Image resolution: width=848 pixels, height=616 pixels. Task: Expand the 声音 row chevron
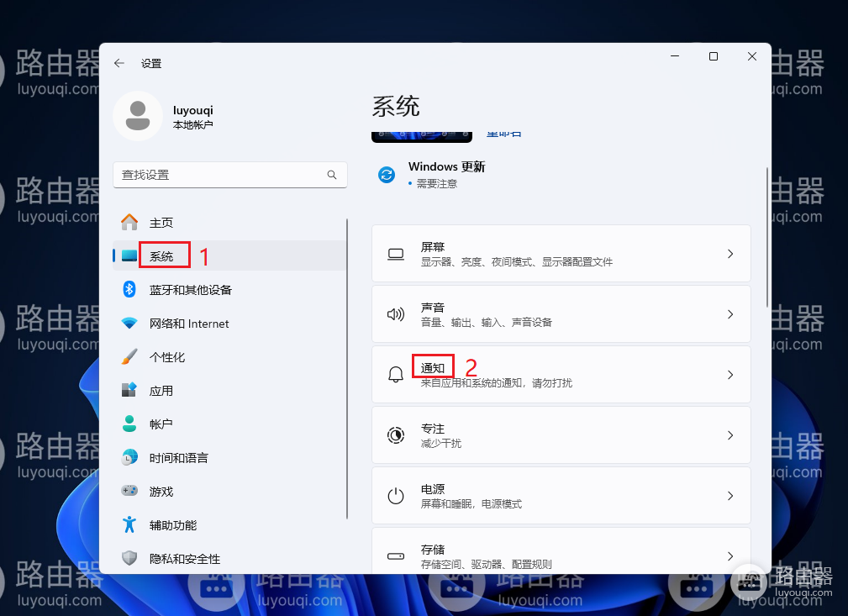coord(730,314)
